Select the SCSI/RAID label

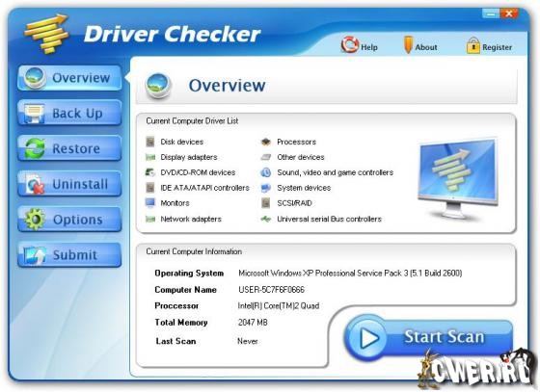tap(294, 203)
